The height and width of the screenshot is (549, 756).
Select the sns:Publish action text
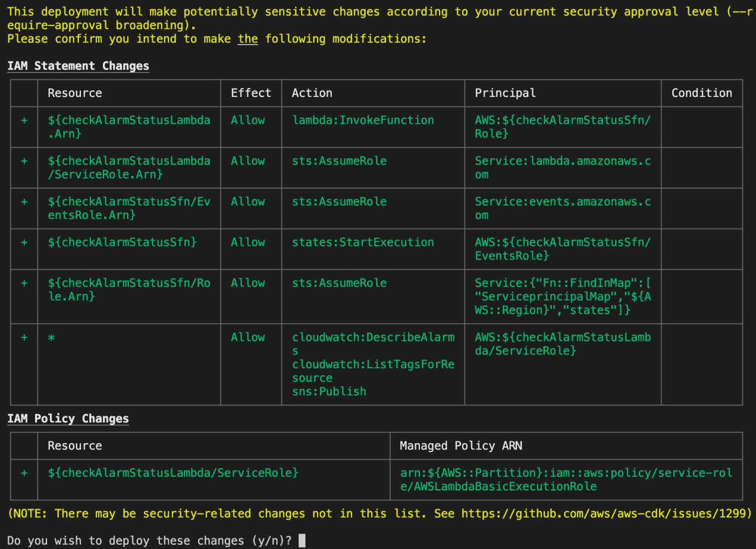click(x=328, y=391)
